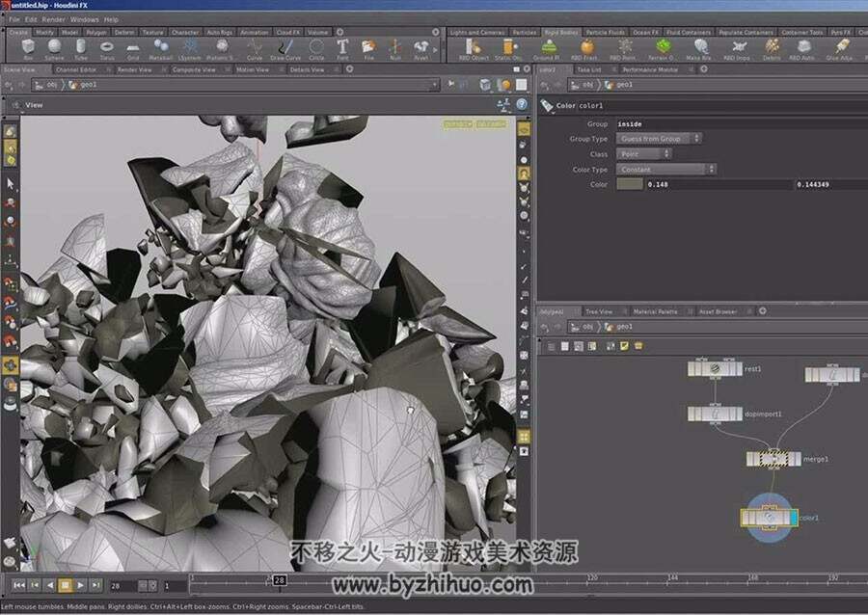The width and height of the screenshot is (868, 615).
Task: Open the Performance Monitor tab
Action: click(x=650, y=69)
